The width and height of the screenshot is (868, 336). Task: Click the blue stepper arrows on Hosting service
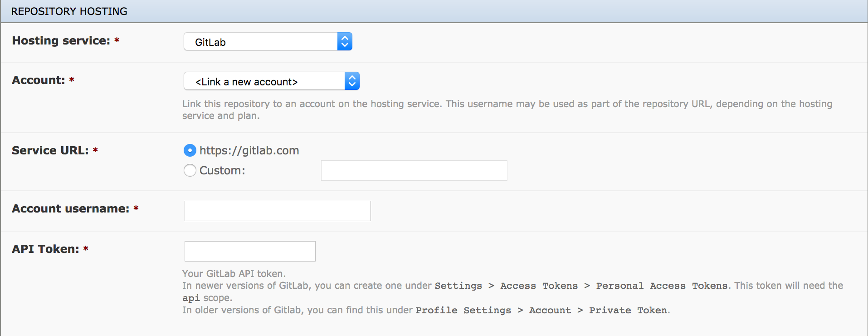345,42
